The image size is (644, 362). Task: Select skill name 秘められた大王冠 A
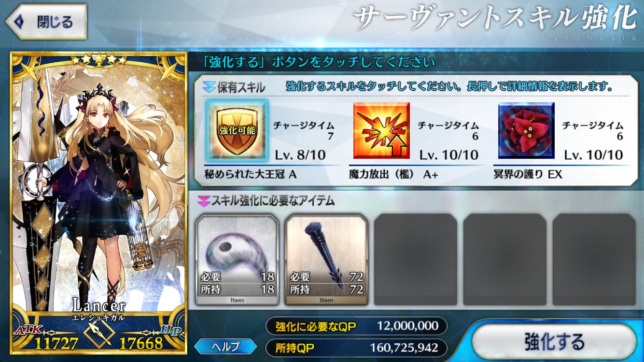tap(251, 175)
